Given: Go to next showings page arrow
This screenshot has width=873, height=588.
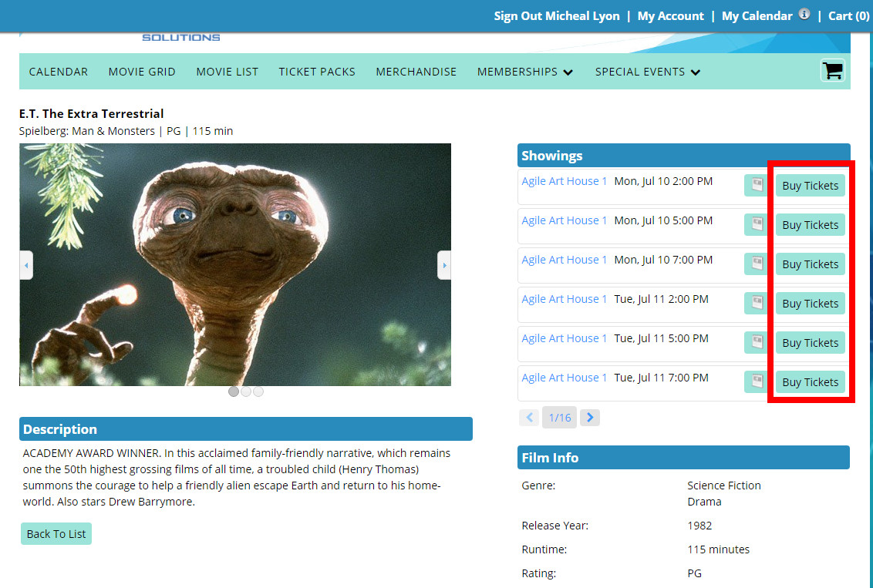Looking at the screenshot, I should pos(589,418).
